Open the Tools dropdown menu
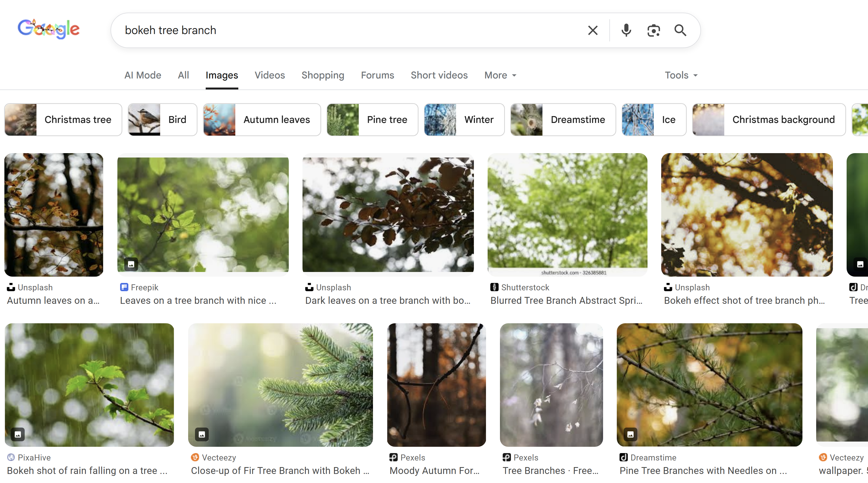The height and width of the screenshot is (483, 868). 681,75
